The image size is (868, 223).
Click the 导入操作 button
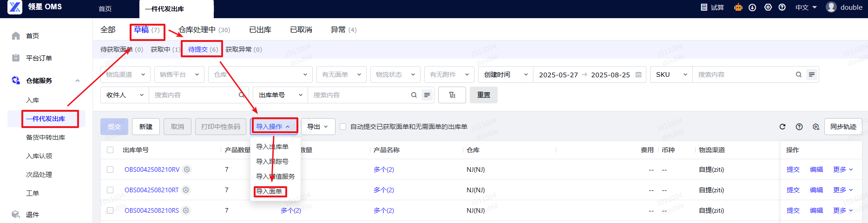coord(274,127)
